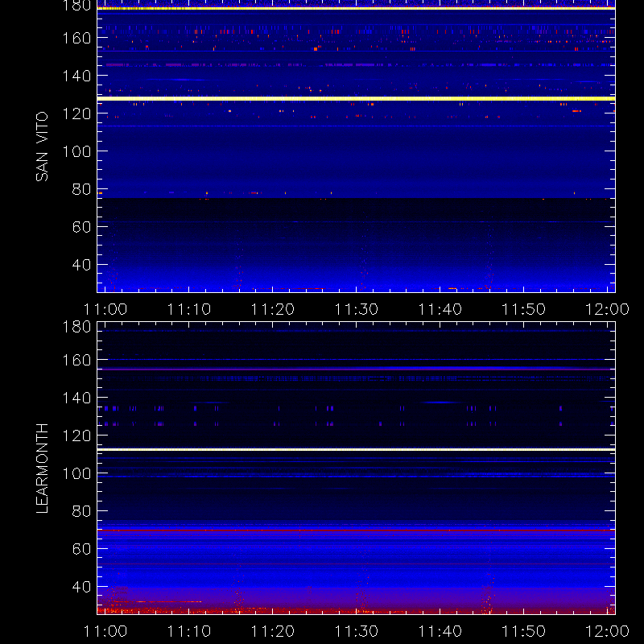Choose the 120 frequency label on Learmonth axis
This screenshot has width=644, height=644.
pos(76,436)
